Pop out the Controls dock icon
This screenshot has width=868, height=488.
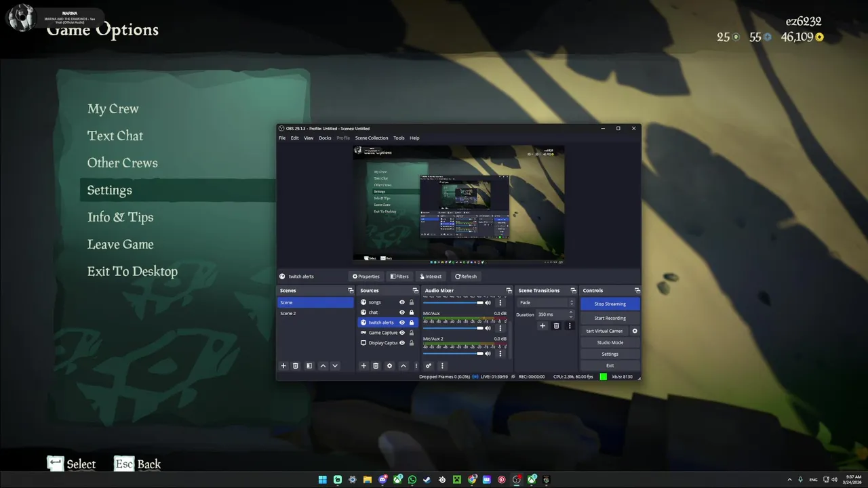[x=636, y=291]
